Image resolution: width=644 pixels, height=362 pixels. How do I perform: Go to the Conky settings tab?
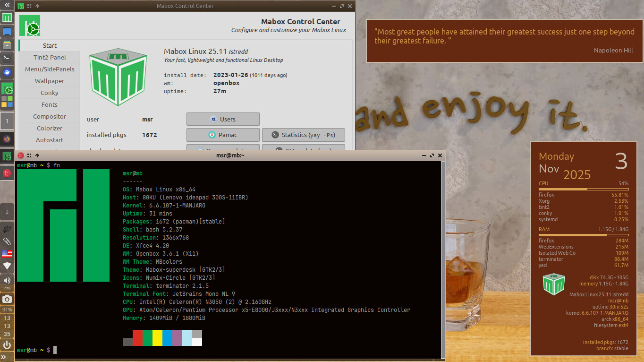tap(50, 93)
